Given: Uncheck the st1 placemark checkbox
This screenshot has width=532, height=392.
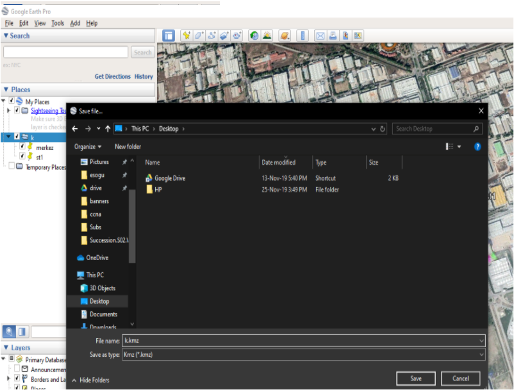Looking at the screenshot, I should tap(22, 156).
